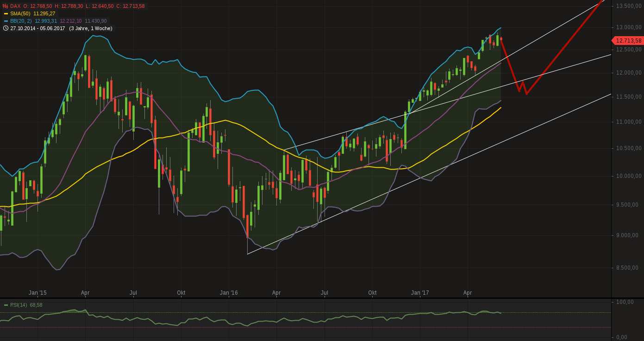Click the upper Bollinger value 12.993,31

click(46, 21)
